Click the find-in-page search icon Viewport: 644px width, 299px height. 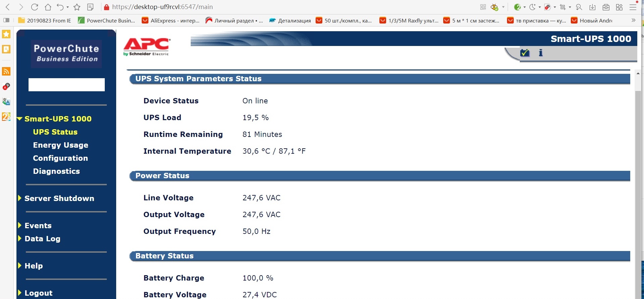579,7
